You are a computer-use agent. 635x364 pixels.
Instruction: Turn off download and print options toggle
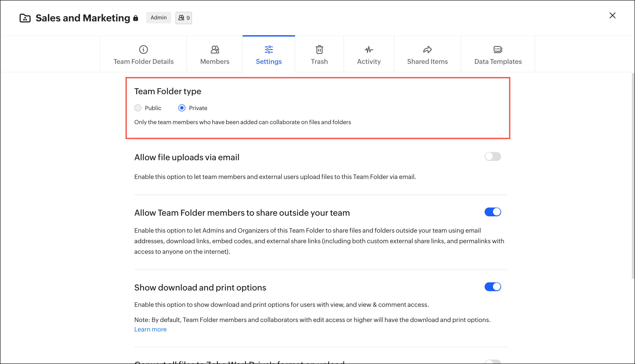[x=493, y=287]
